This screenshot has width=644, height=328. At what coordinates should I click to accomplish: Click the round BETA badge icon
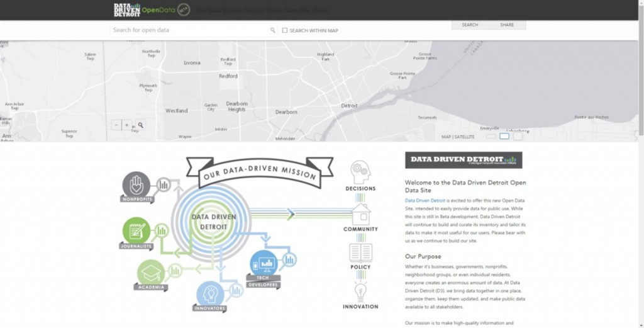[x=184, y=10]
